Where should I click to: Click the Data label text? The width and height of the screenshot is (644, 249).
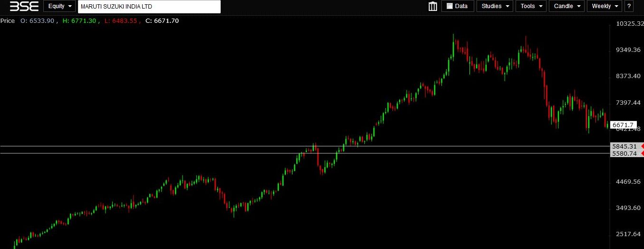461,6
